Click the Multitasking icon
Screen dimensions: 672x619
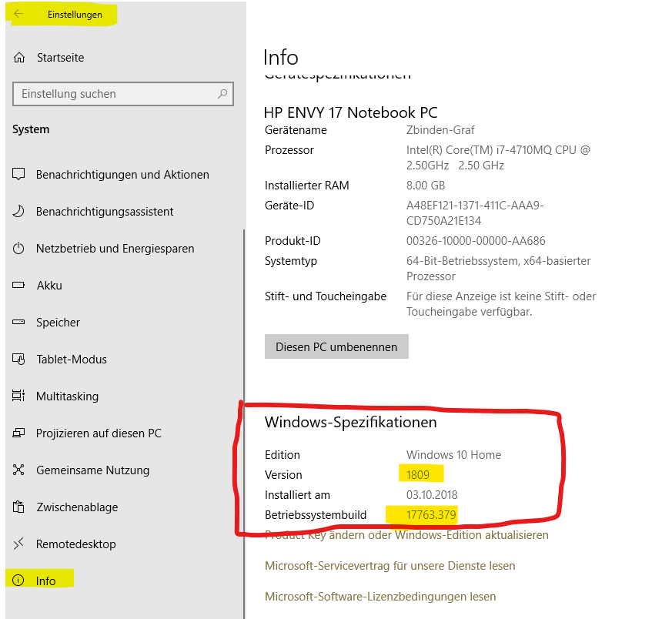coord(18,396)
